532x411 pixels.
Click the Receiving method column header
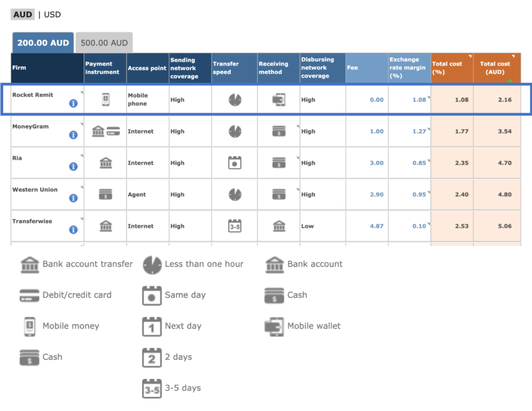278,68
